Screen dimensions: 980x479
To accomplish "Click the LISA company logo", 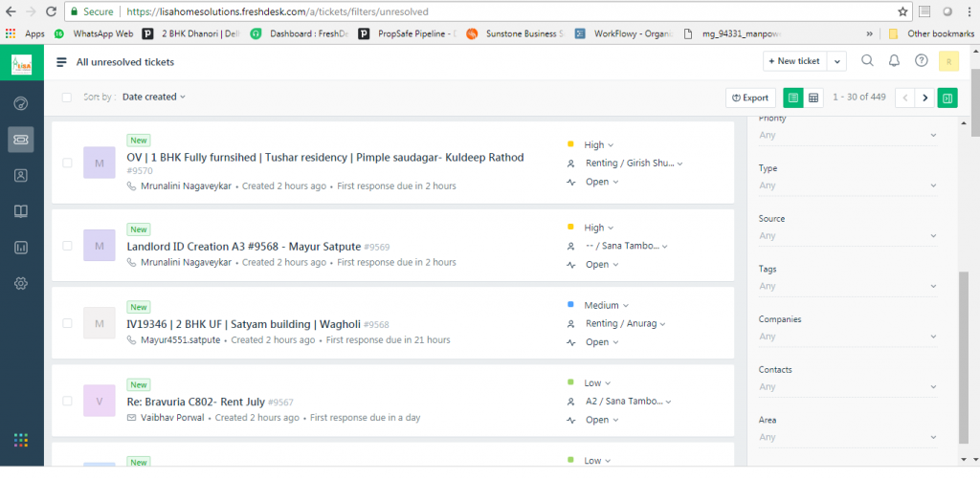I will (22, 62).
